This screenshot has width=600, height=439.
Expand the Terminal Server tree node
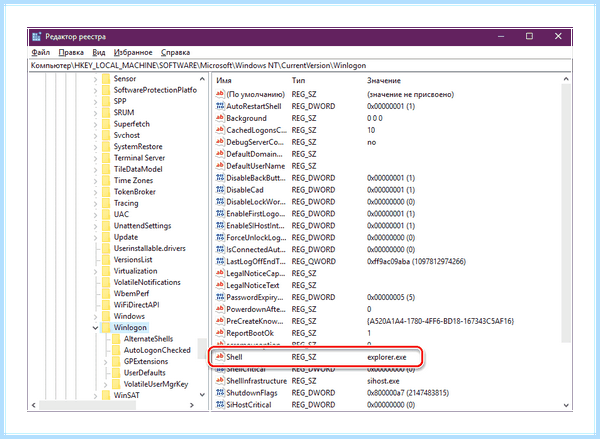click(x=95, y=158)
